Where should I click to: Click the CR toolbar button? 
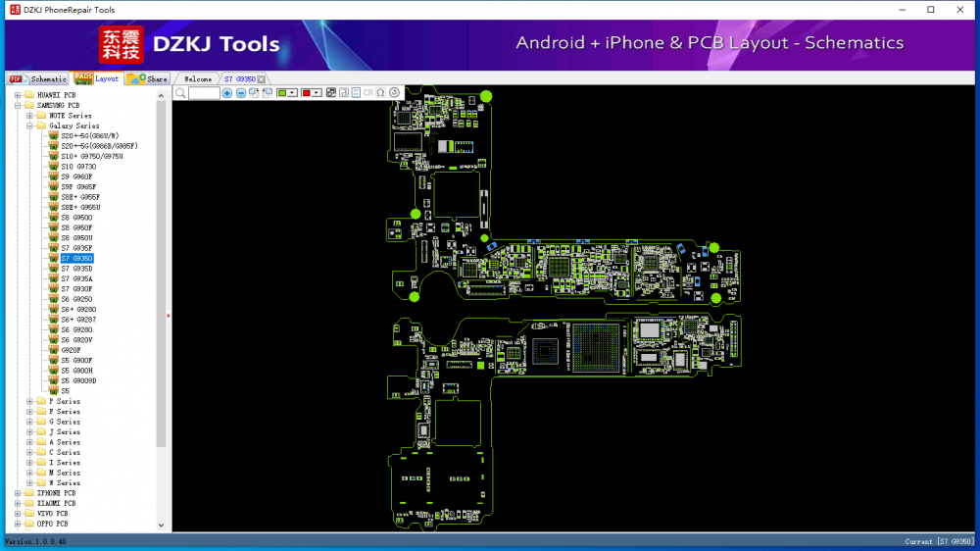tap(368, 93)
